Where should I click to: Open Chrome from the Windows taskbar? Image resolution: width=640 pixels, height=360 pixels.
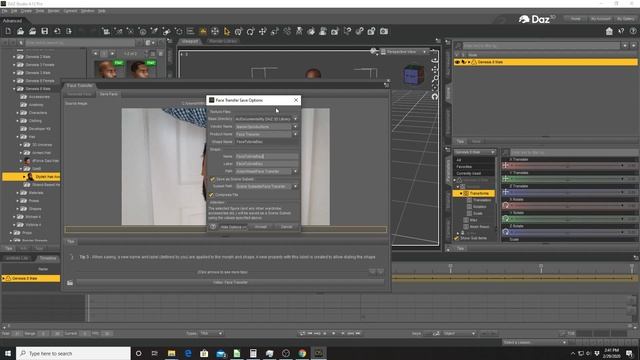click(x=302, y=353)
